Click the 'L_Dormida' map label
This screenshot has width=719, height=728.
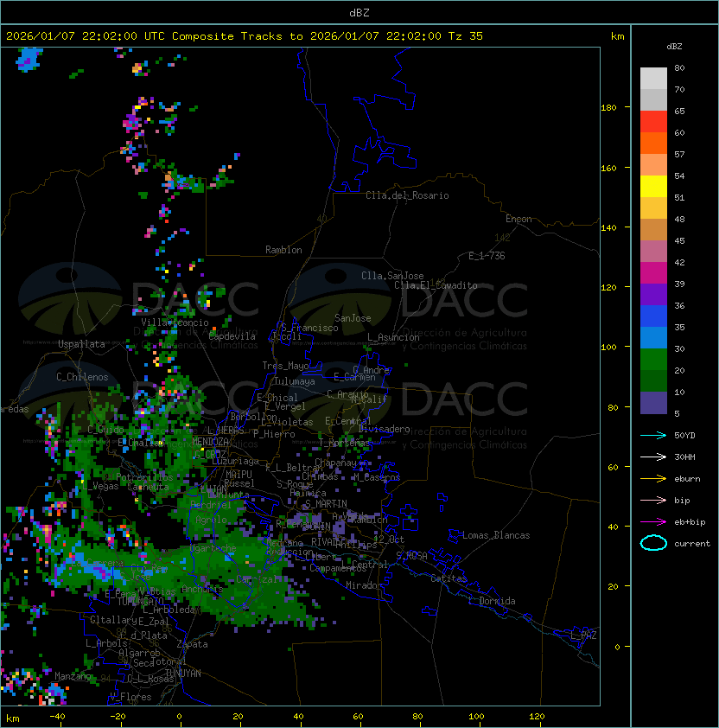tap(492, 601)
